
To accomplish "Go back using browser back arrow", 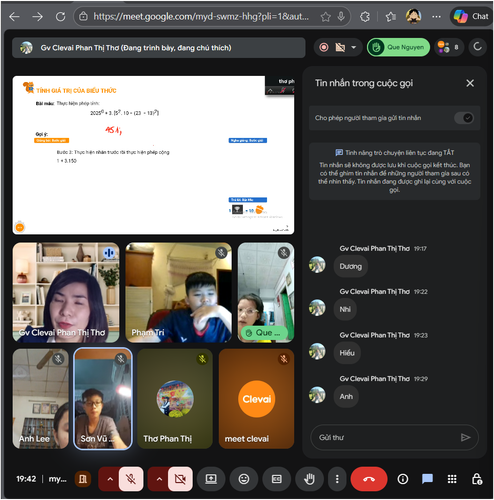I will pyautogui.click(x=14, y=16).
